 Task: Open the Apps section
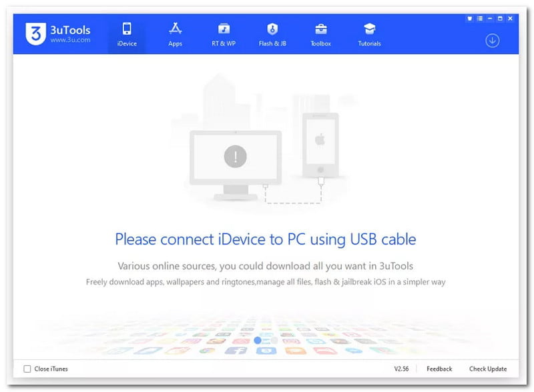[175, 34]
